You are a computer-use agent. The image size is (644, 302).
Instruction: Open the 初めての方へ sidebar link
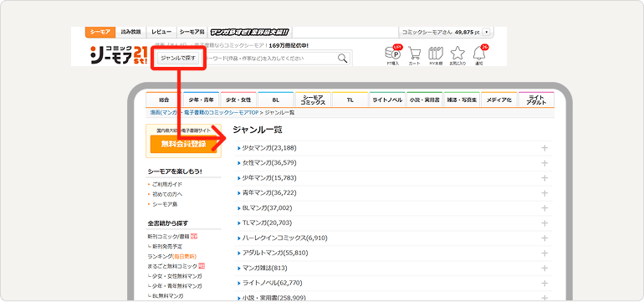pyautogui.click(x=167, y=194)
